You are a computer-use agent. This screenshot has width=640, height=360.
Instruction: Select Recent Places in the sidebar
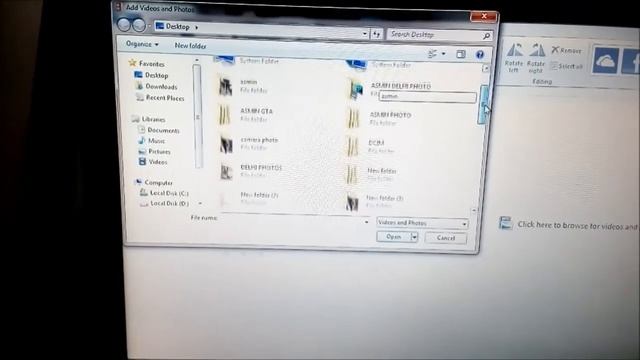(x=160, y=98)
